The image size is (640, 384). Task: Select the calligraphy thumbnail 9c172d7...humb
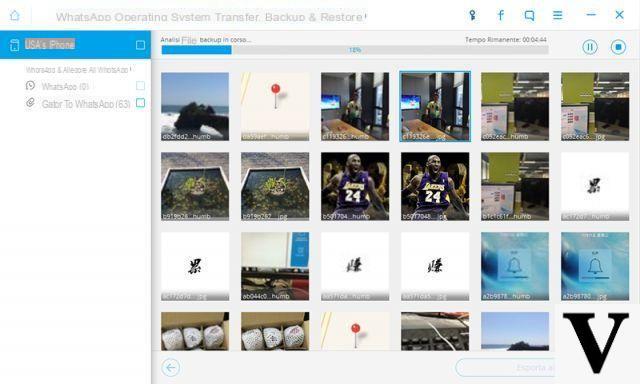595,186
